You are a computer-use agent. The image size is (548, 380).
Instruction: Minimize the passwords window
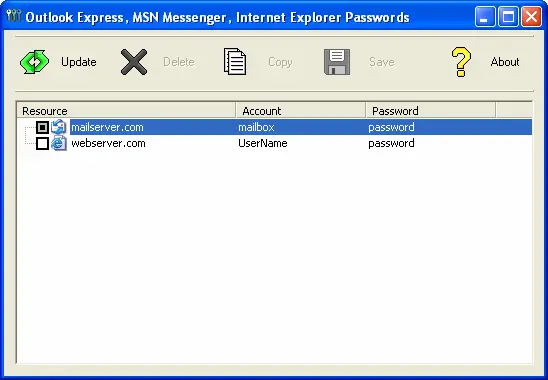[x=485, y=16]
